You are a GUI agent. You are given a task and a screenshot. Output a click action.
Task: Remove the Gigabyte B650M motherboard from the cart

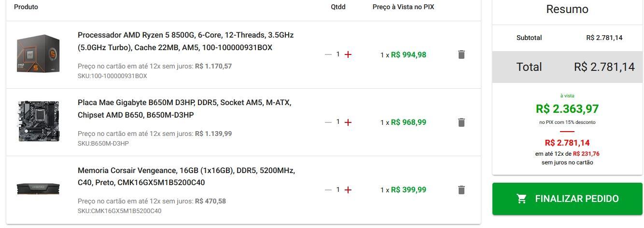click(x=461, y=122)
